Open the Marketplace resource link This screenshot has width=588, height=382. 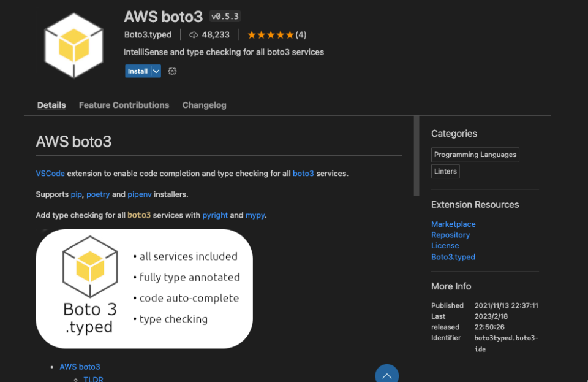click(x=453, y=224)
